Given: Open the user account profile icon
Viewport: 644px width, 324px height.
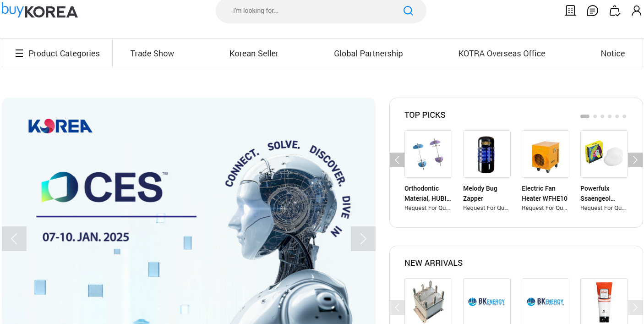Looking at the screenshot, I should pos(637,11).
